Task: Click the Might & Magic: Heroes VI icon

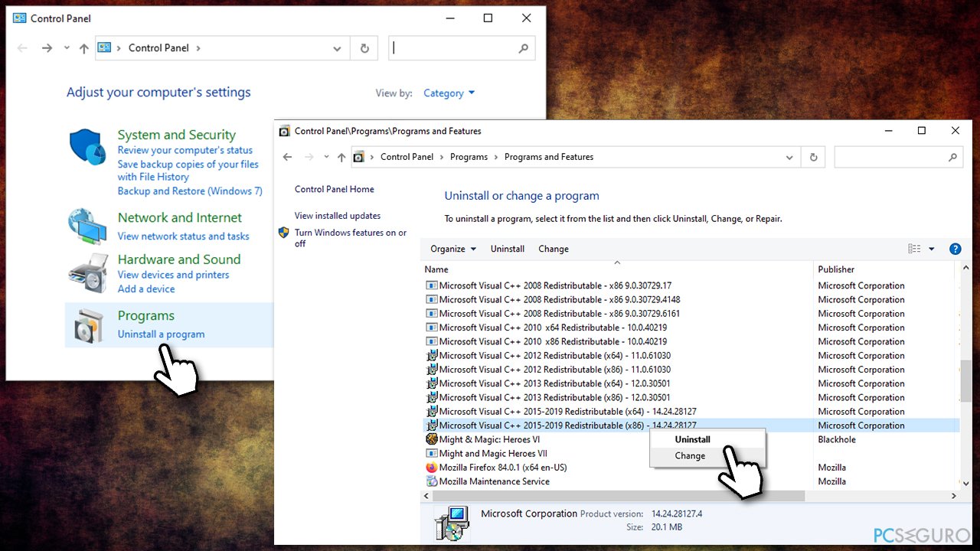Action: (x=431, y=439)
